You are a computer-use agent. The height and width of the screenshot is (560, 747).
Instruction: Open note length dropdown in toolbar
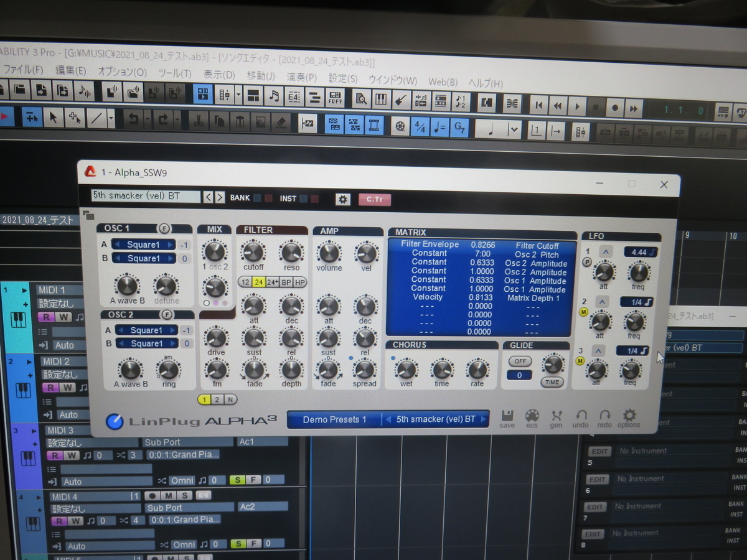point(514,130)
